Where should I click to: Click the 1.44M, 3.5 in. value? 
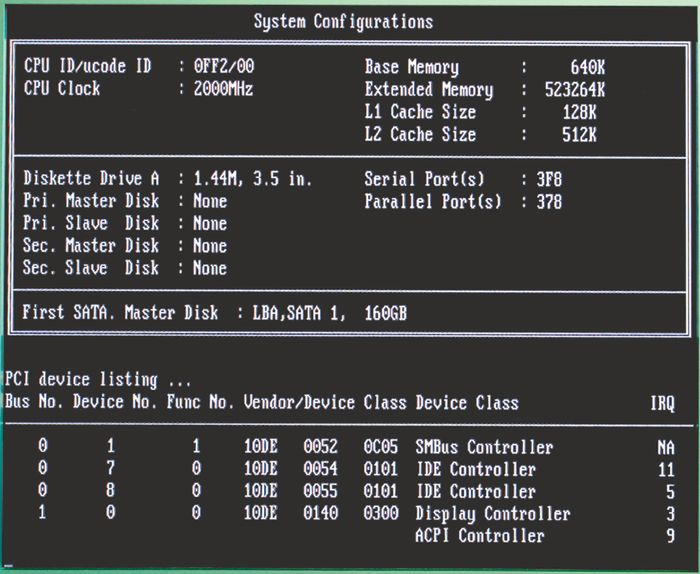coord(252,179)
